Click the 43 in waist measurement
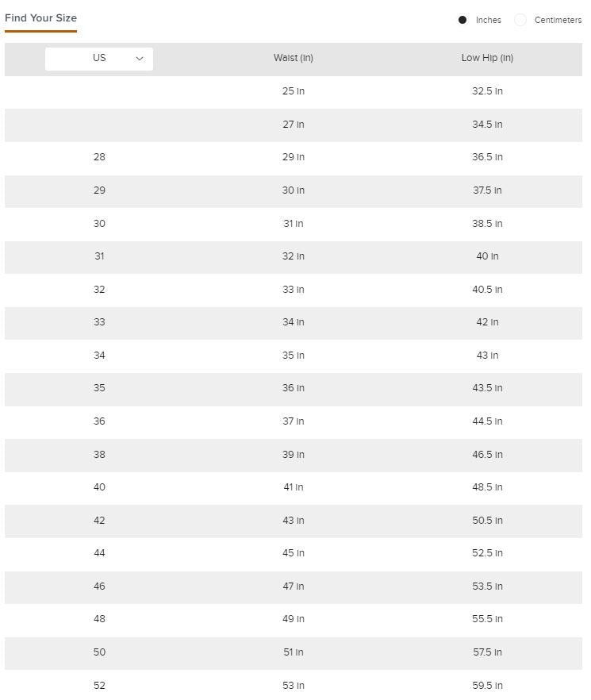 point(294,521)
